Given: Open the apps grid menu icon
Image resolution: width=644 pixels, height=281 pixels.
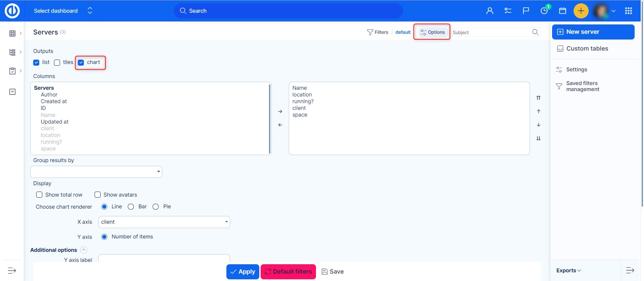Looking at the screenshot, I should pyautogui.click(x=629, y=11).
